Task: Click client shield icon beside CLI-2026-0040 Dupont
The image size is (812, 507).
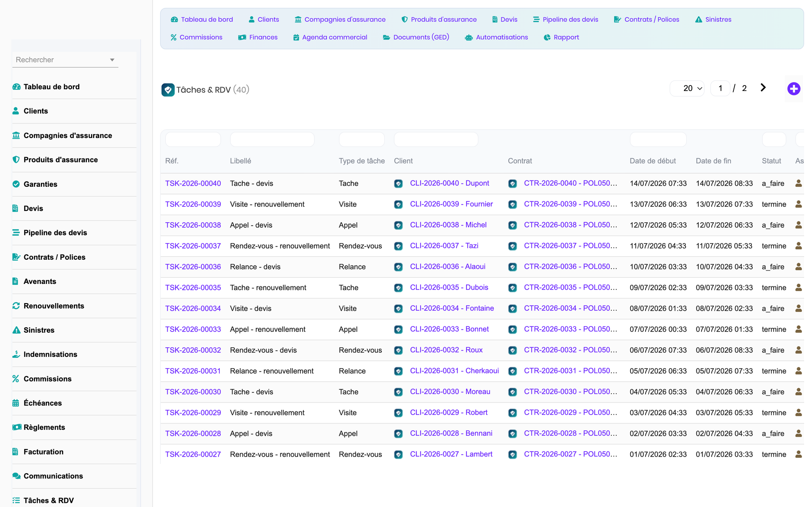Action: [398, 183]
